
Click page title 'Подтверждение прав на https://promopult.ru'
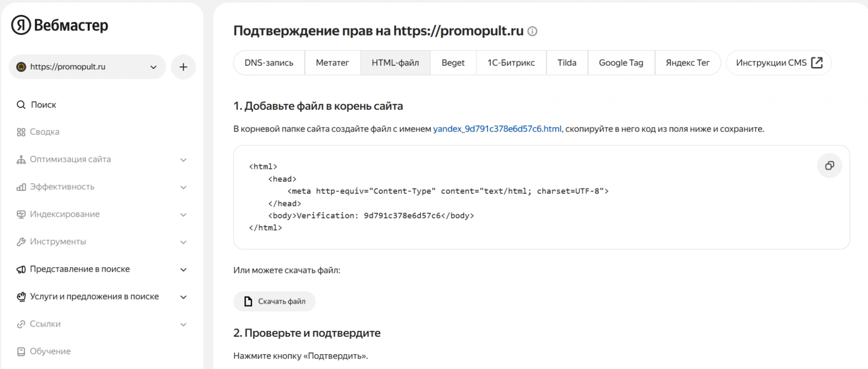coord(378,31)
